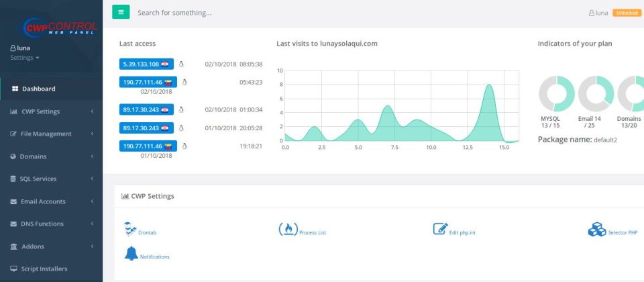
Task: Open the Process List icon
Action: [288, 230]
